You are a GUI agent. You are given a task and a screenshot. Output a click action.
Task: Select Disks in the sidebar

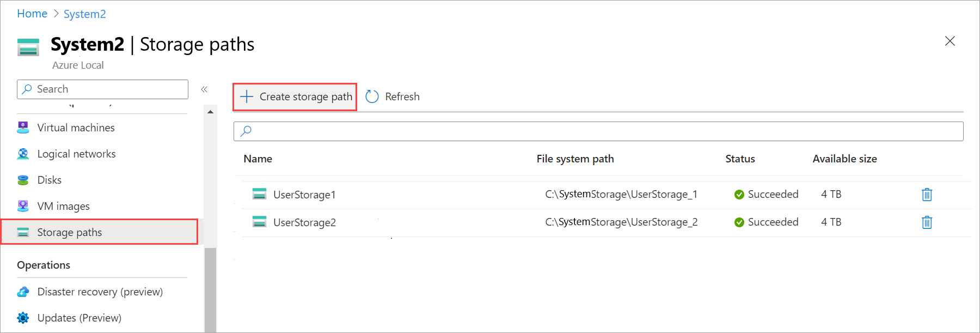tap(49, 180)
